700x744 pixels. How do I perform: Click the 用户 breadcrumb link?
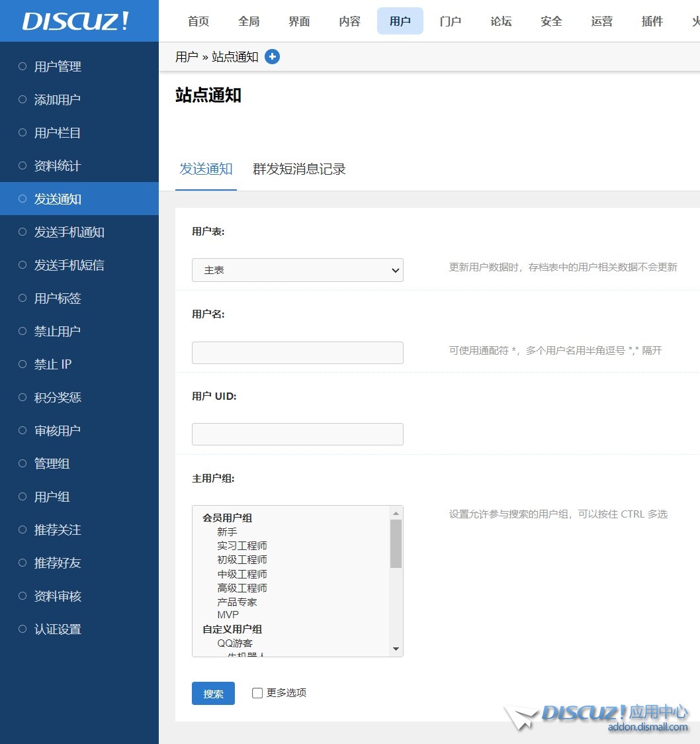click(187, 57)
